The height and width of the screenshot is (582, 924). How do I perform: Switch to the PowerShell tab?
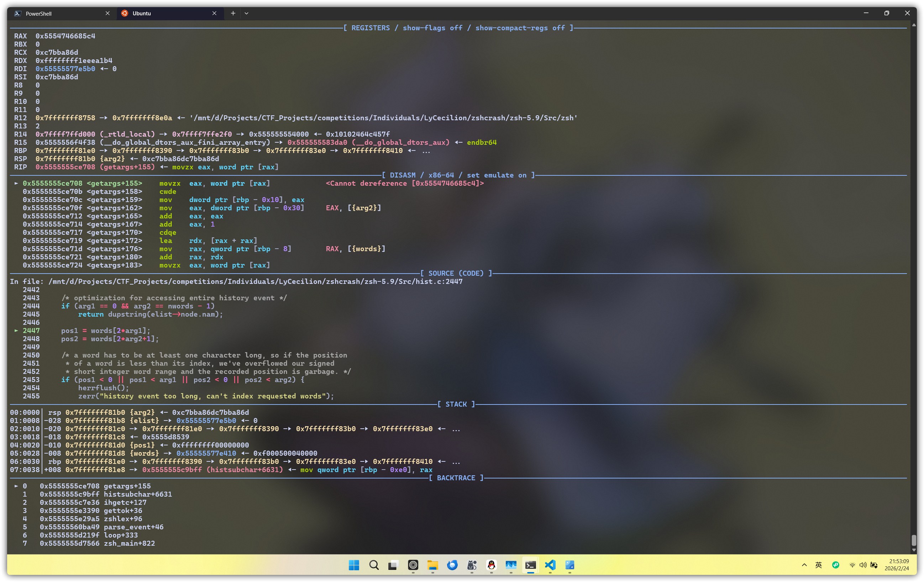[58, 14]
